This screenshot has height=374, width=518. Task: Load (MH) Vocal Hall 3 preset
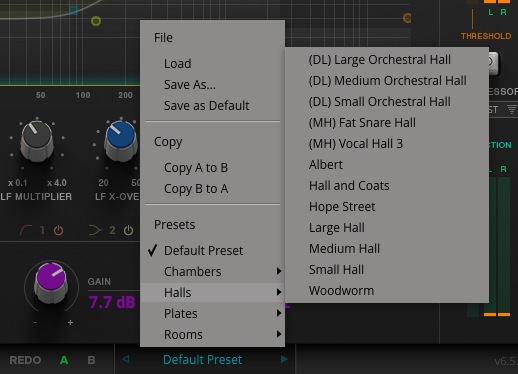(x=387, y=144)
